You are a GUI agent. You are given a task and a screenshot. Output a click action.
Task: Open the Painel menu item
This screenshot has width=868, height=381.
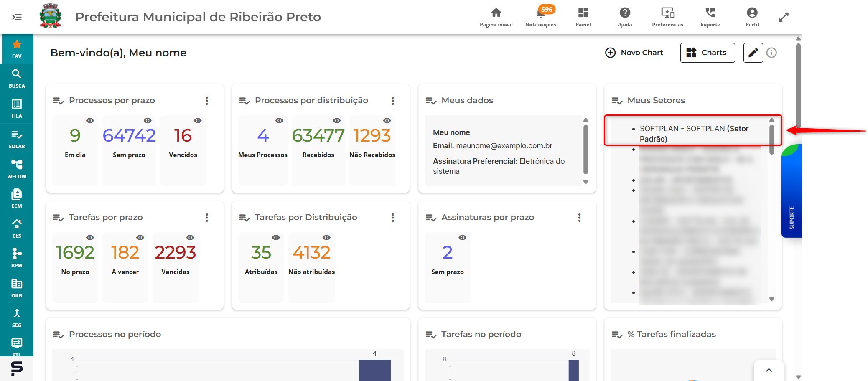click(583, 17)
